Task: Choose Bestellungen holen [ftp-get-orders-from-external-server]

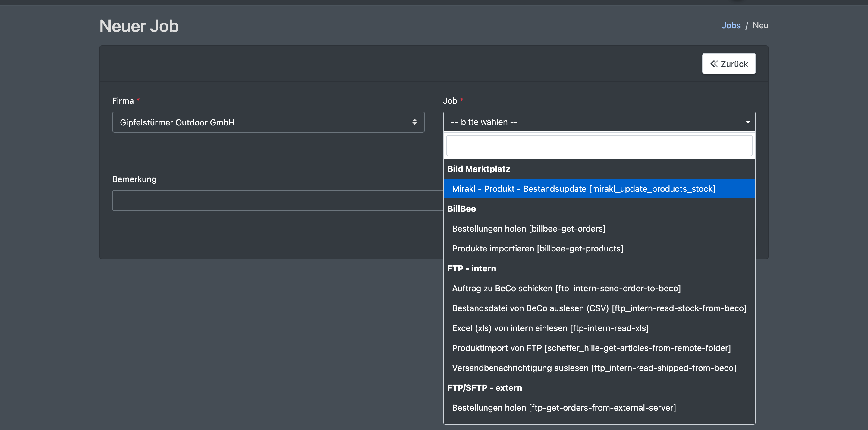Action: click(599, 407)
